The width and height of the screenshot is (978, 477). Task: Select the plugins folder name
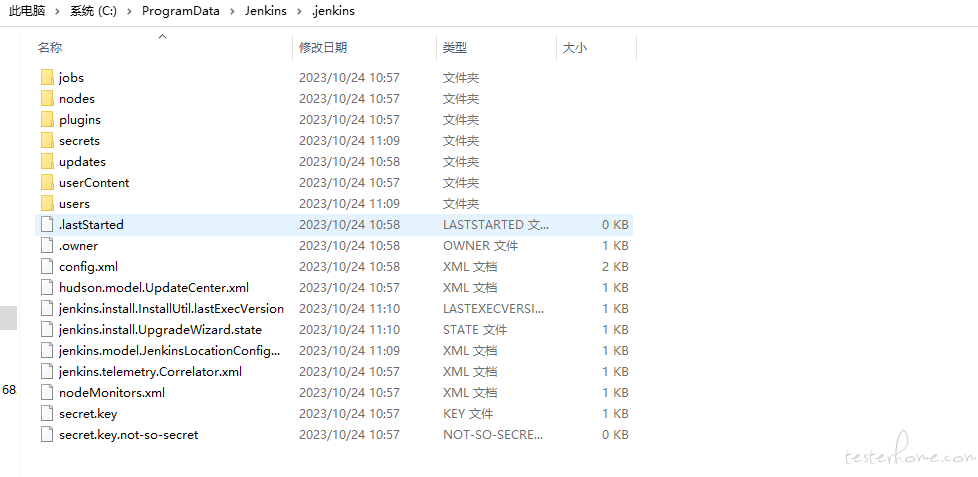pos(80,120)
